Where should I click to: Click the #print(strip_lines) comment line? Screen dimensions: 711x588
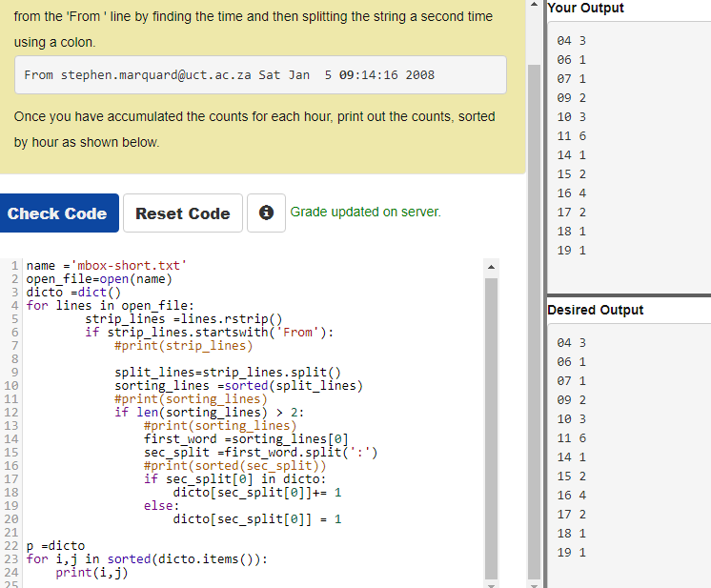click(183, 345)
